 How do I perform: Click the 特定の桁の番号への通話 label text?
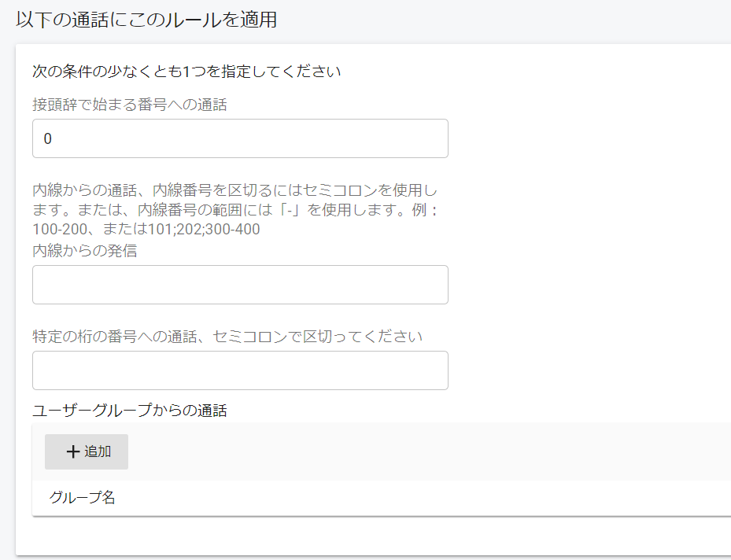pyautogui.click(x=227, y=337)
